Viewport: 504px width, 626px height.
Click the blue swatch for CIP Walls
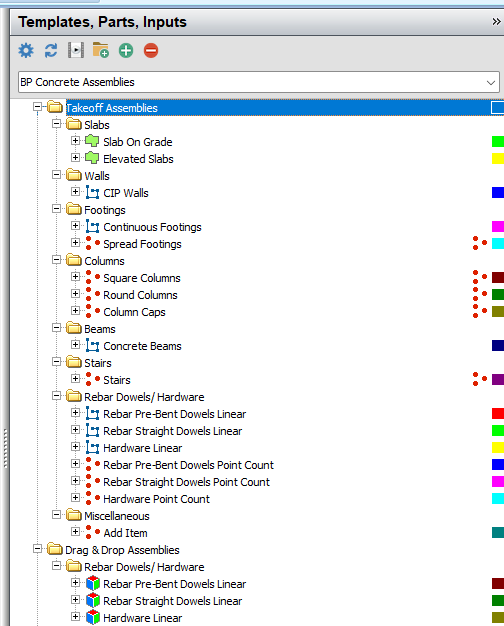(x=498, y=192)
